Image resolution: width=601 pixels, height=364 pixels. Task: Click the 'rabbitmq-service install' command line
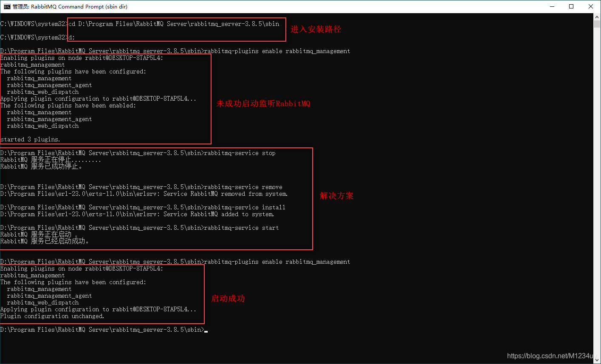click(143, 207)
